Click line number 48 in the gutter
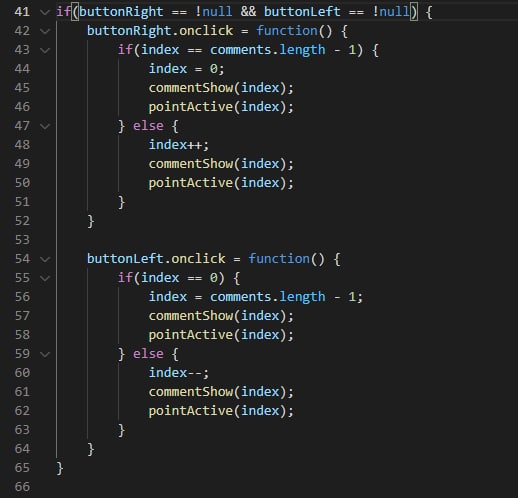This screenshot has width=518, height=498. tap(22, 145)
